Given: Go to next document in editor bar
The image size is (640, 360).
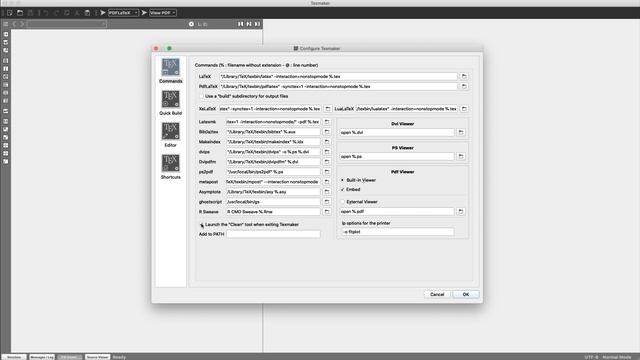Looking at the screenshot, I should click(x=22, y=24).
